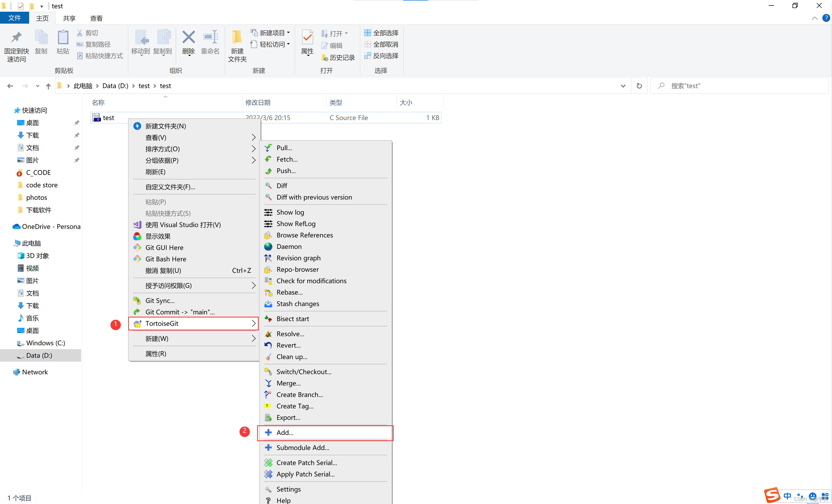This screenshot has width=832, height=504.
Task: Click the Stash changes icon
Action: point(268,304)
